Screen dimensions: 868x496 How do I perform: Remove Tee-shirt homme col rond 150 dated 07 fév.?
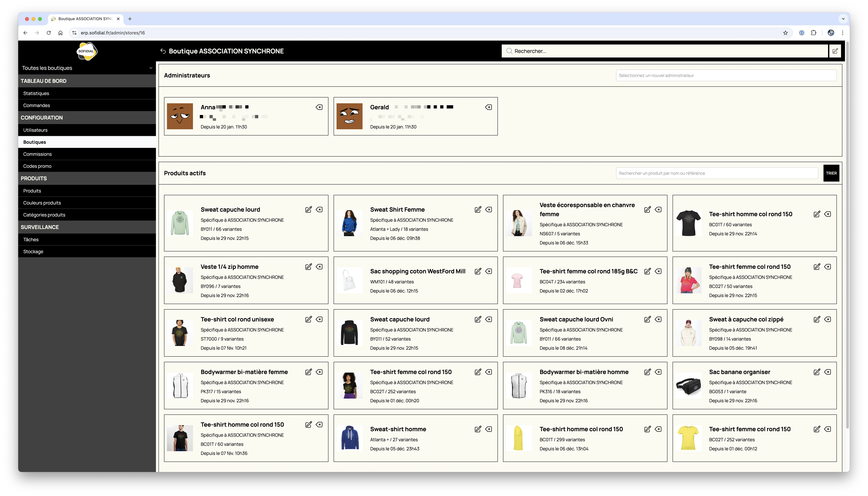(319, 425)
